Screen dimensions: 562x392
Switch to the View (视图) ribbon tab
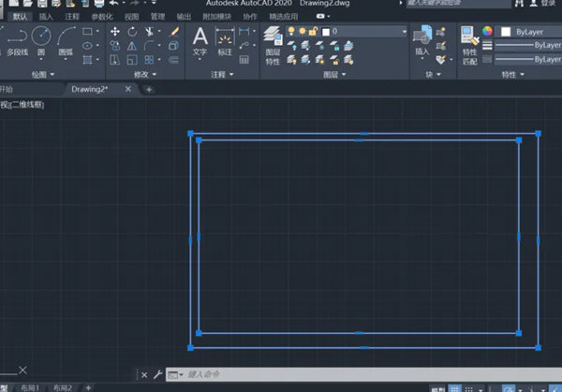point(132,16)
